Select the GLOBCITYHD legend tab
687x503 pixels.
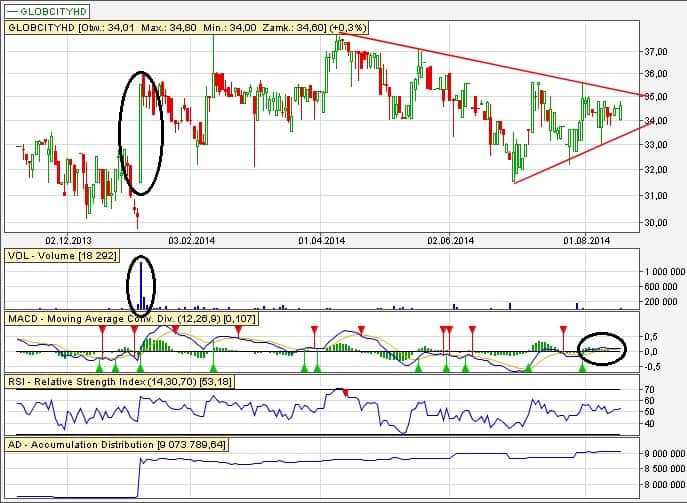click(44, 9)
